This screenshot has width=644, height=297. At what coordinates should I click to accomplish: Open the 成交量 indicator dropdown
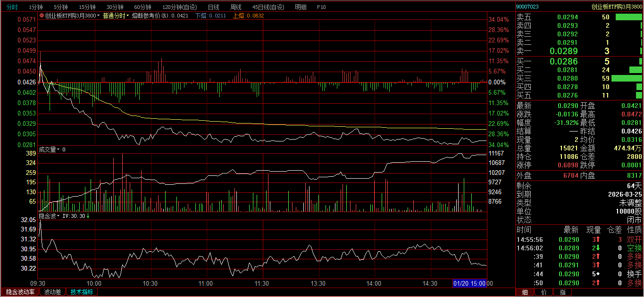59,149
